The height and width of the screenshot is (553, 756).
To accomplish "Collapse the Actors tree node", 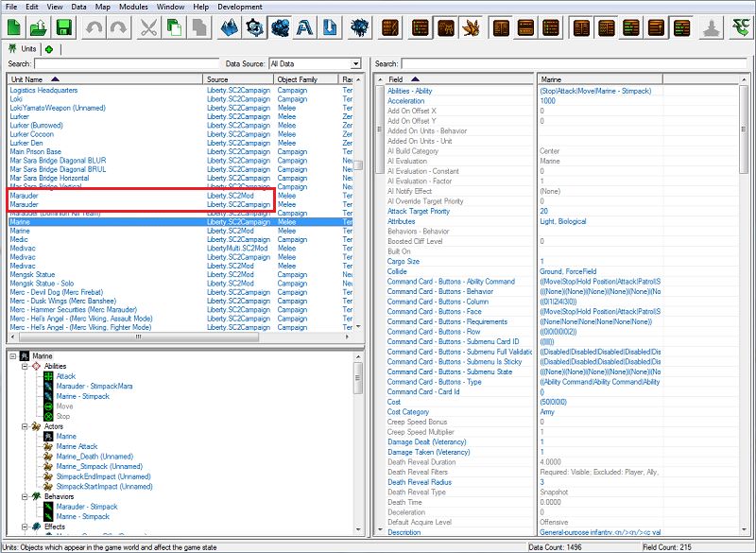I will pyautogui.click(x=25, y=426).
